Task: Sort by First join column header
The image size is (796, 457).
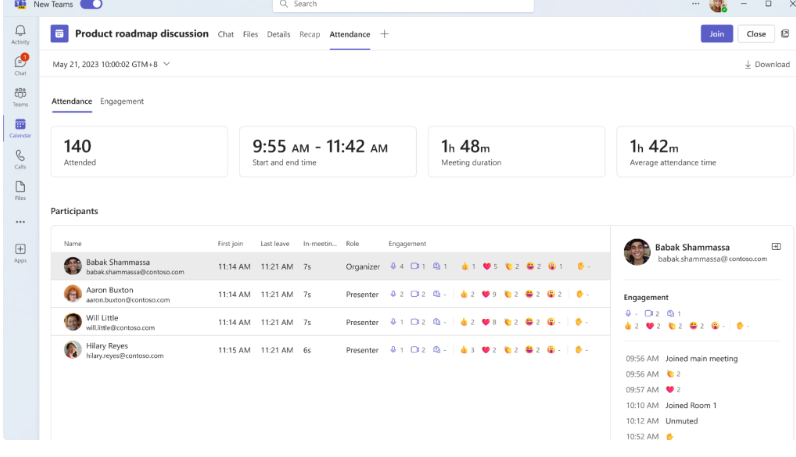Action: (x=230, y=244)
